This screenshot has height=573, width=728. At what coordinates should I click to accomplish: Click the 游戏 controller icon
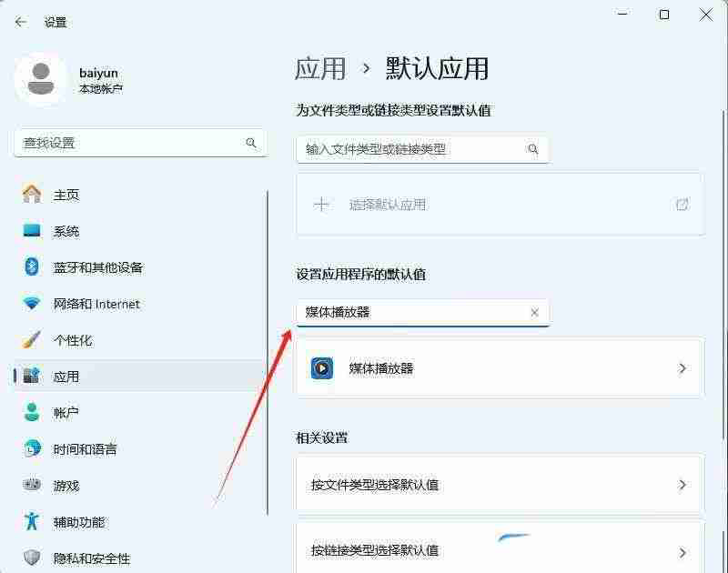(x=32, y=485)
